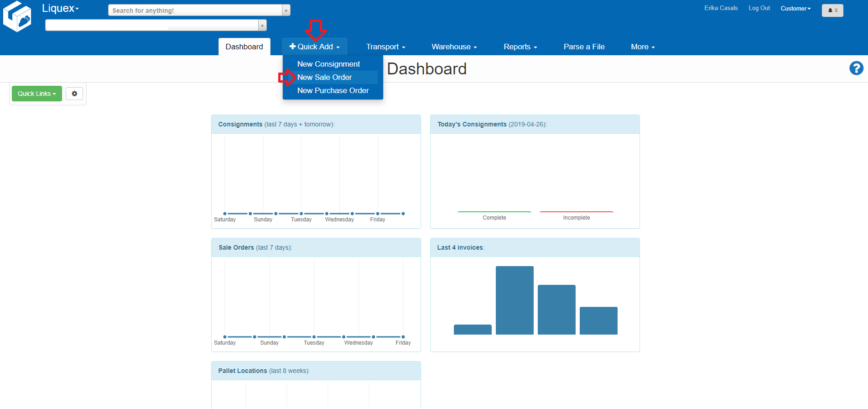868x409 pixels.
Task: Toggle the Quick Add menu
Action: click(315, 47)
